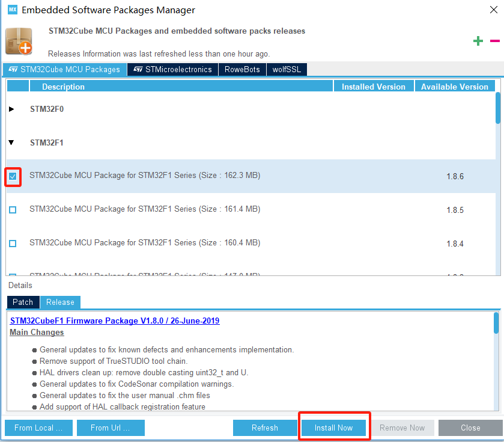This screenshot has width=504, height=442.
Task: Click the Refresh button
Action: [265, 428]
